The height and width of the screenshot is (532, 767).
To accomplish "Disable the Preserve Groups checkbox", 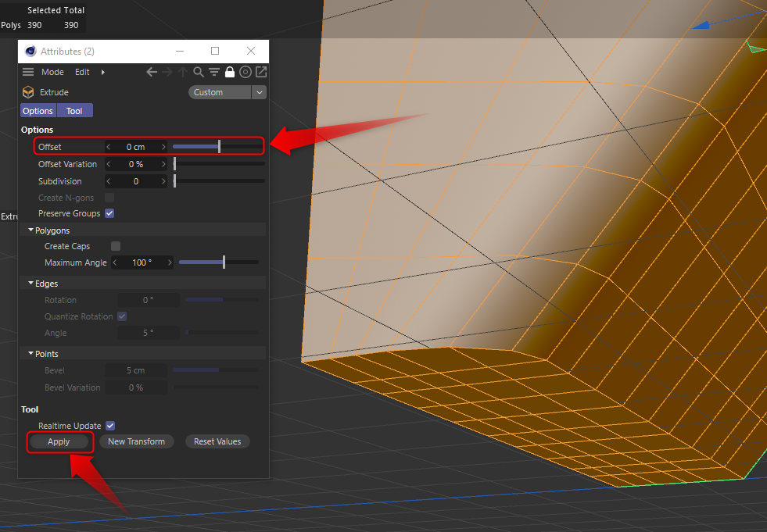I will click(x=109, y=213).
